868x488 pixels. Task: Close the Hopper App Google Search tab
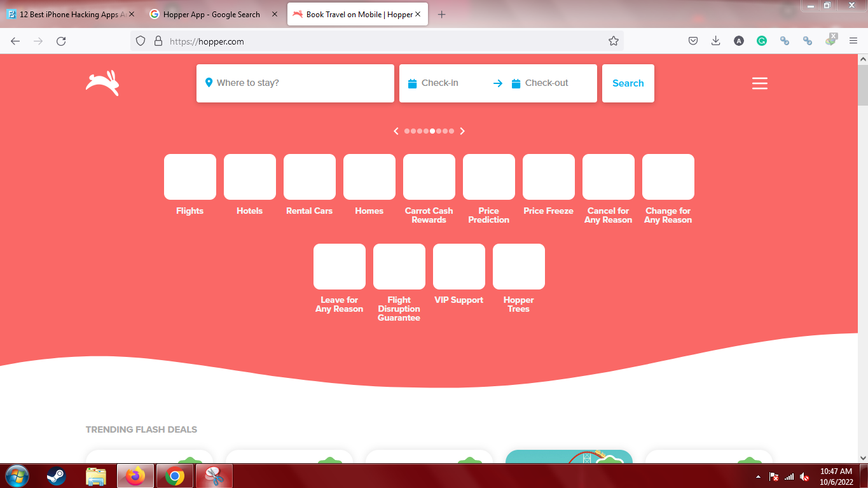275,14
